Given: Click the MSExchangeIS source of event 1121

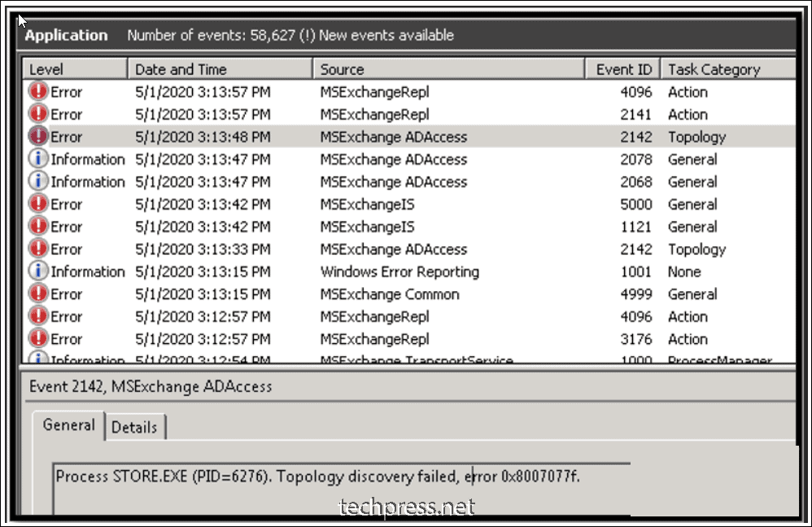Looking at the screenshot, I should tap(367, 227).
